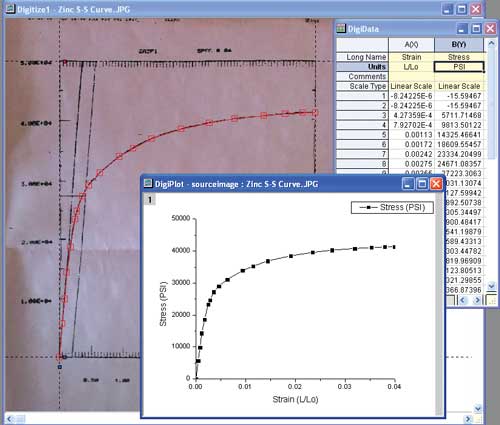Minimize the DigiData worksheet window
Image resolution: width=500 pixels, height=425 pixels.
click(462, 29)
